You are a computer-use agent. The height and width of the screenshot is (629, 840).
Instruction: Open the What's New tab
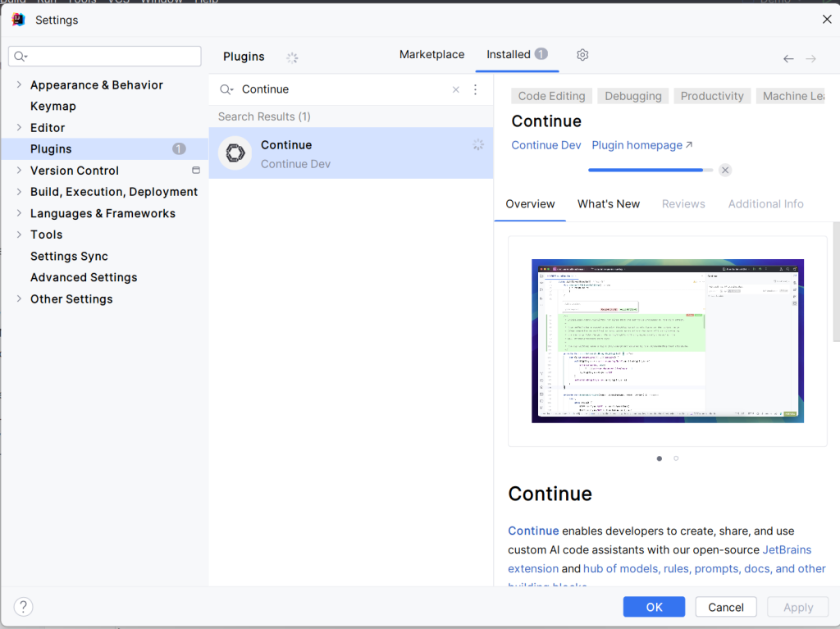(x=608, y=203)
